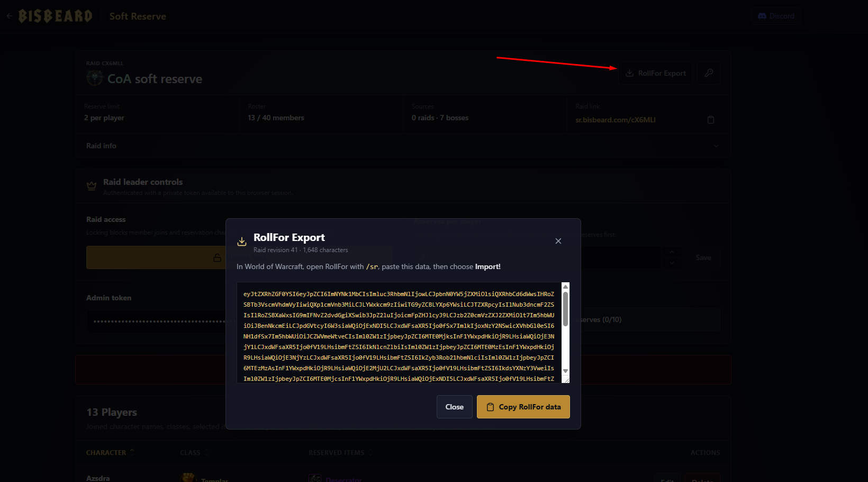Screen dimensions: 868x482
Task: Sort the players table by CHARACTER
Action: click(111, 452)
